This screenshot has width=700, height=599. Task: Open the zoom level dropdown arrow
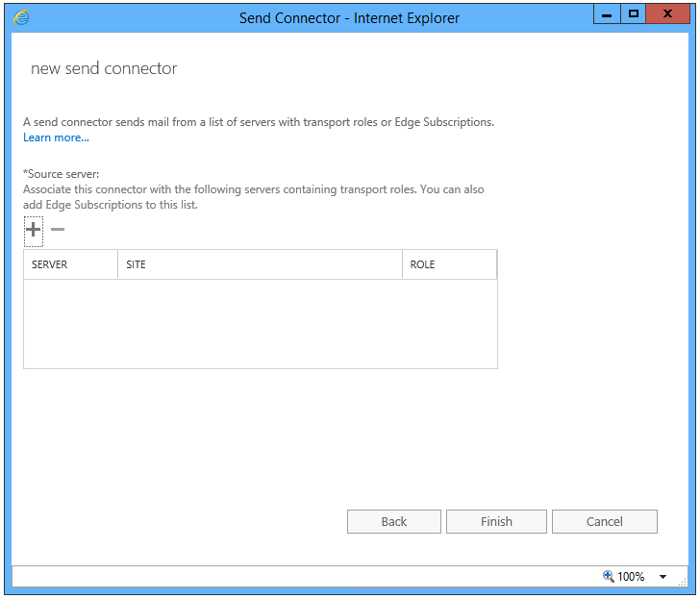click(x=662, y=576)
